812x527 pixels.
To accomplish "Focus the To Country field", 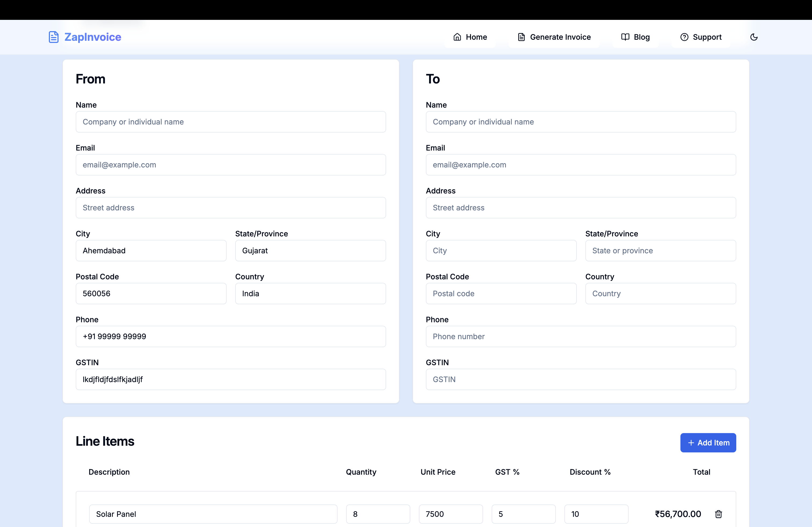I will pos(661,294).
